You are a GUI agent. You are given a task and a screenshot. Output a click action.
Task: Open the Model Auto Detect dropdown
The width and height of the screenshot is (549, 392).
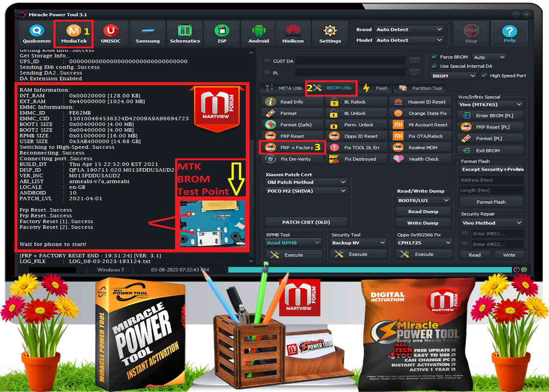[409, 40]
